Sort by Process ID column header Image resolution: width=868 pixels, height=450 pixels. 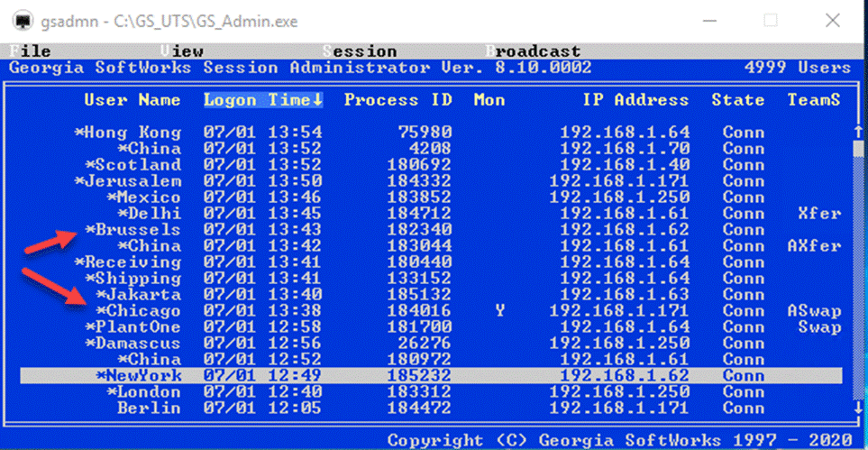[398, 100]
